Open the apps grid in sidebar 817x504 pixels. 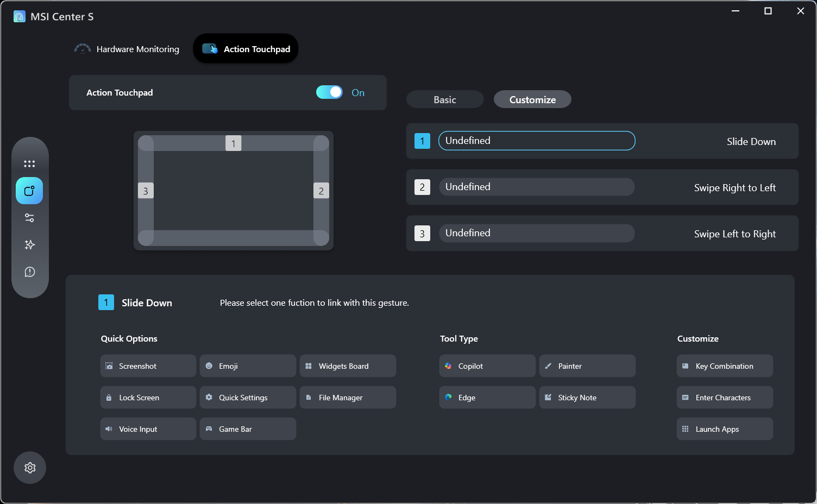click(x=29, y=163)
